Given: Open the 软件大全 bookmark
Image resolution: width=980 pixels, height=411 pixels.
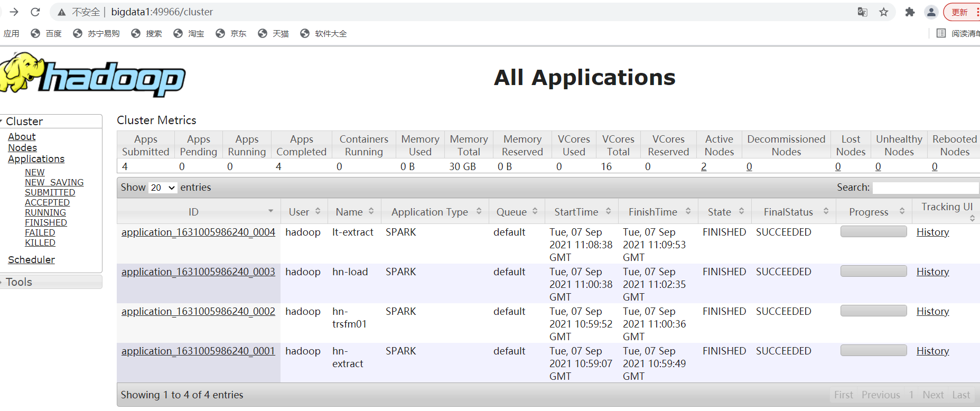Looking at the screenshot, I should pos(323,33).
